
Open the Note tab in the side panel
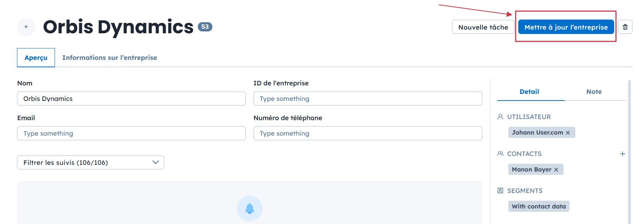point(594,92)
